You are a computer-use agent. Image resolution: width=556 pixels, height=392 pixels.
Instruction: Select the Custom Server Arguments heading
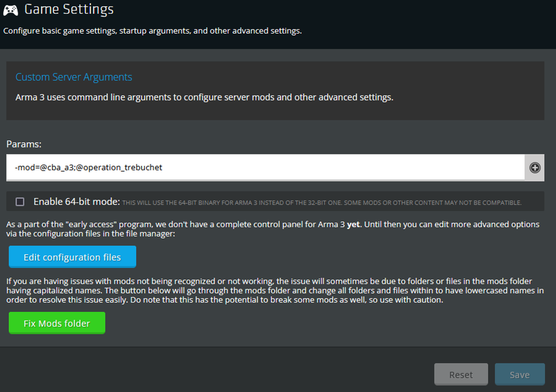coord(74,77)
